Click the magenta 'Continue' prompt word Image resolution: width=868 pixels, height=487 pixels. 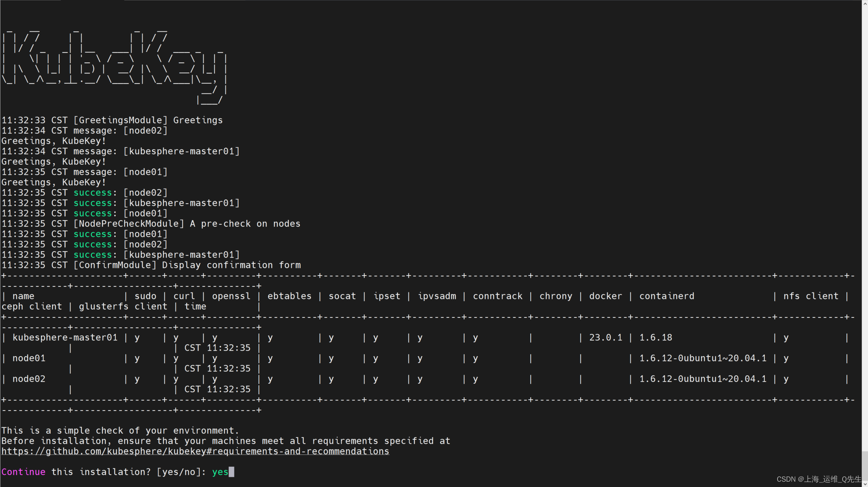pyautogui.click(x=23, y=472)
